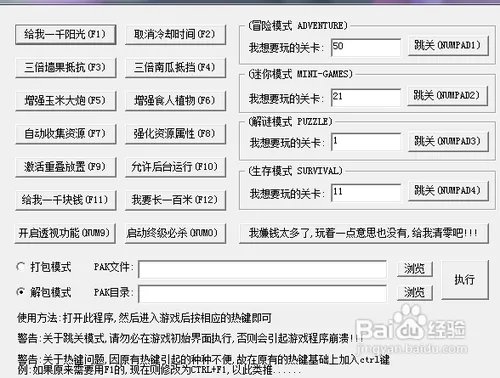This screenshot has height=378, width=500.
Task: Click the 执行 button
Action: pyautogui.click(x=465, y=279)
